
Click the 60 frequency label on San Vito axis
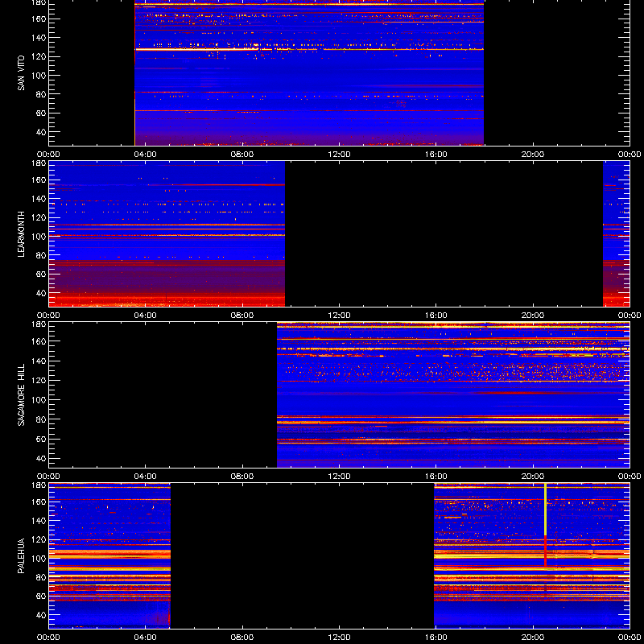42,113
